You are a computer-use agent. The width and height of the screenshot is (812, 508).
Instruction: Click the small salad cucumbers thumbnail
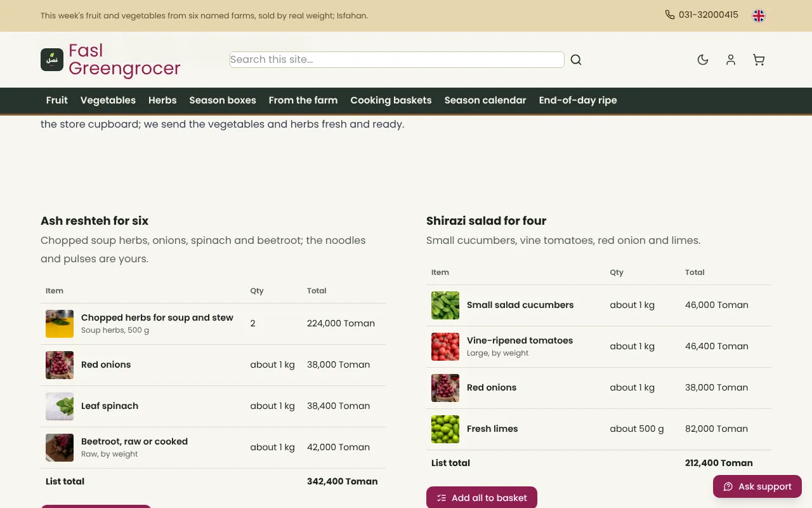point(445,305)
